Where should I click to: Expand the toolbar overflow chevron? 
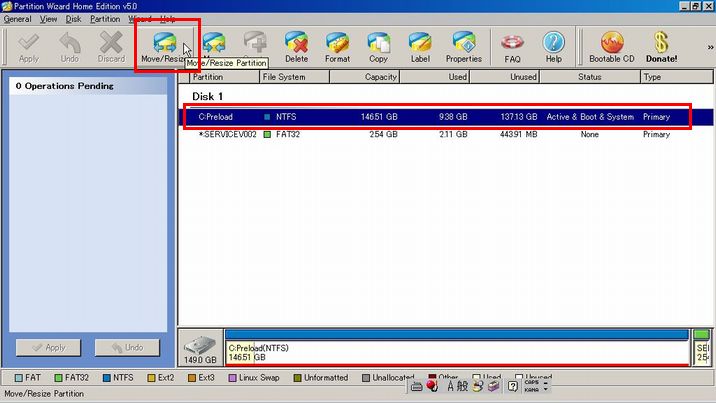[710, 47]
